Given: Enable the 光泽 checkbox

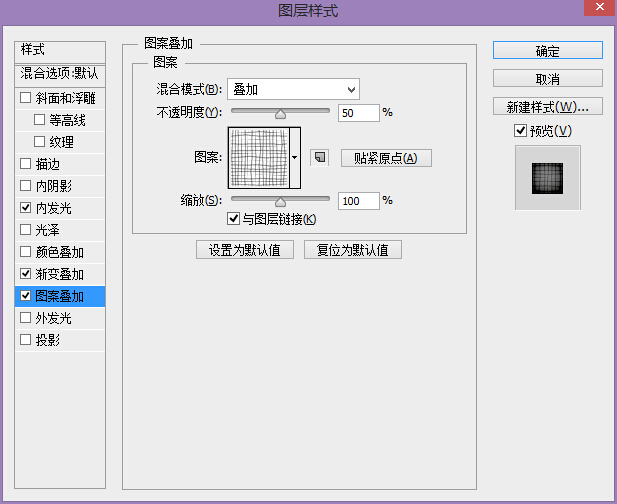Looking at the screenshot, I should click(26, 230).
